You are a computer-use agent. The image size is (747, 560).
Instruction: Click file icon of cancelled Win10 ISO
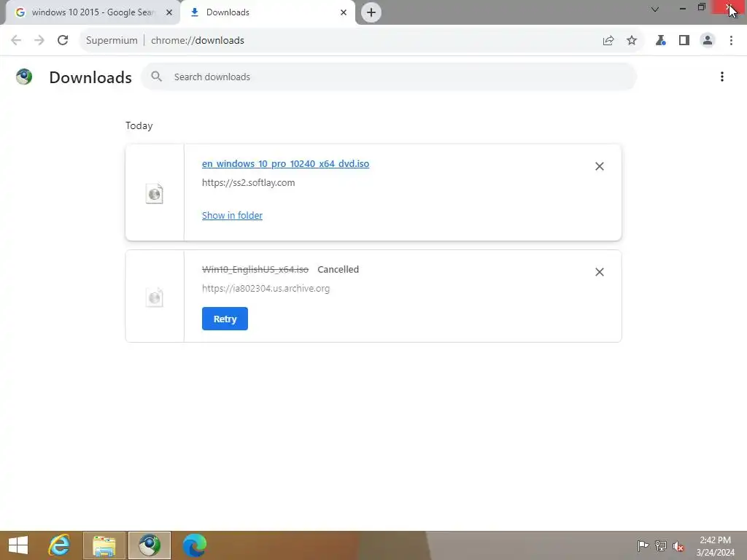point(155,297)
